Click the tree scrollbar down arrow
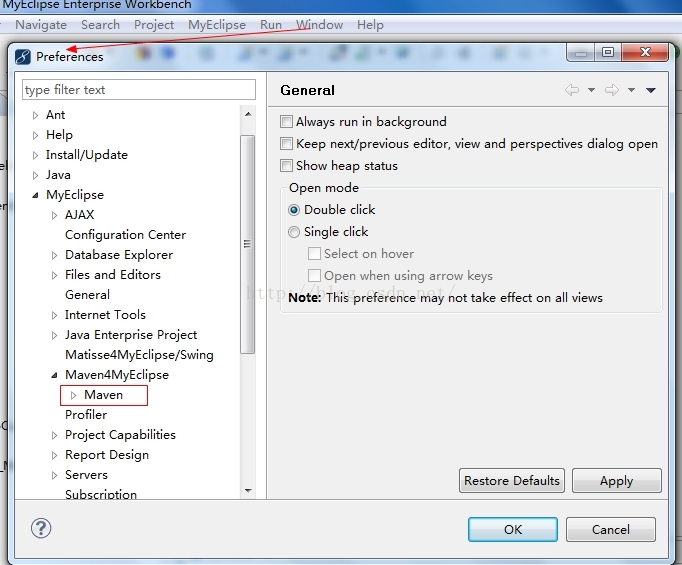Viewport: 682px width, 565px height. pos(248,491)
